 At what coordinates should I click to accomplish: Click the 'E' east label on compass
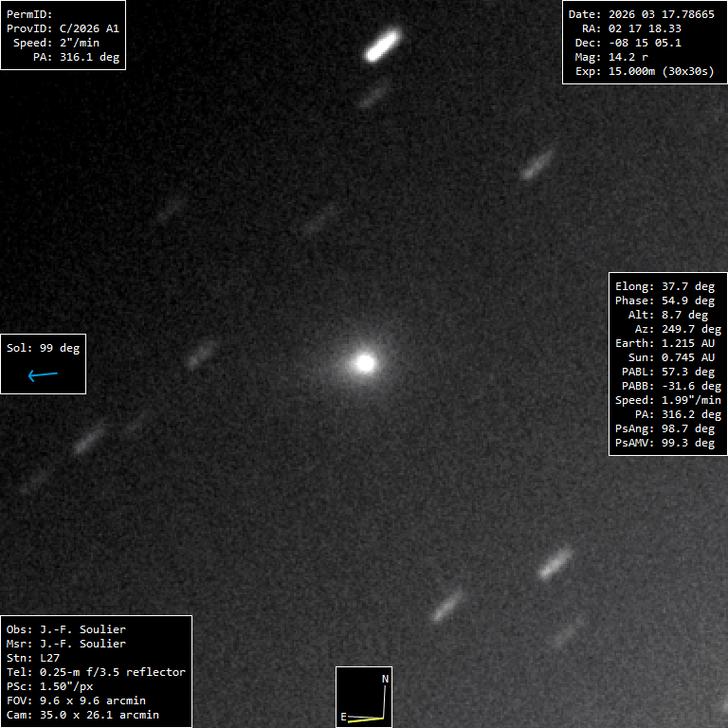tap(343, 718)
